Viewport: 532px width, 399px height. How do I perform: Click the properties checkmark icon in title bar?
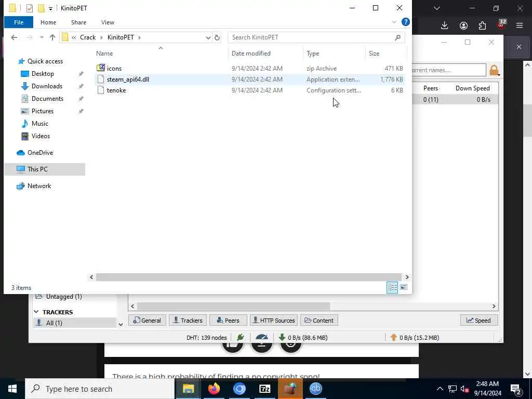(x=30, y=8)
